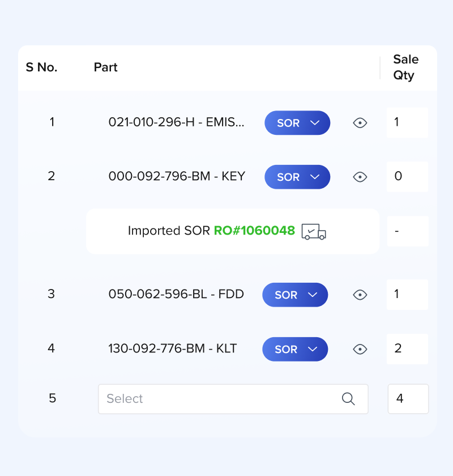The height and width of the screenshot is (476, 453).
Task: Expand the SOR chevron for KLT part
Action: [x=313, y=349]
